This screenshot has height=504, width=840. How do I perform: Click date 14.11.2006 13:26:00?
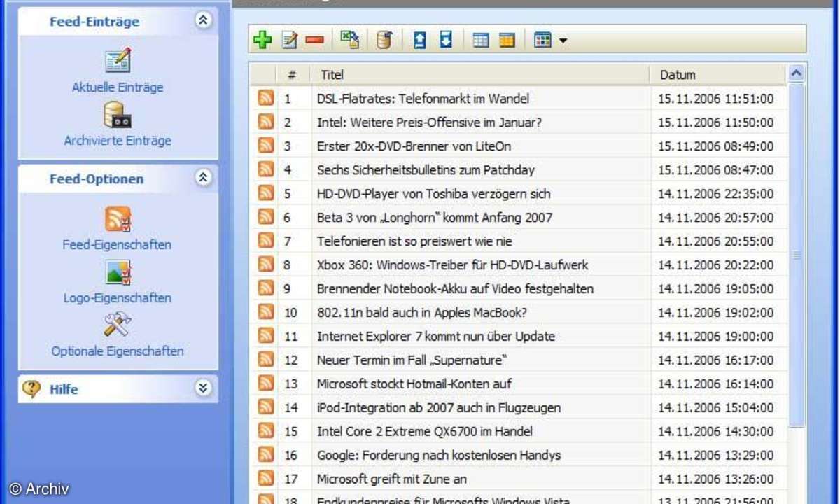(715, 479)
